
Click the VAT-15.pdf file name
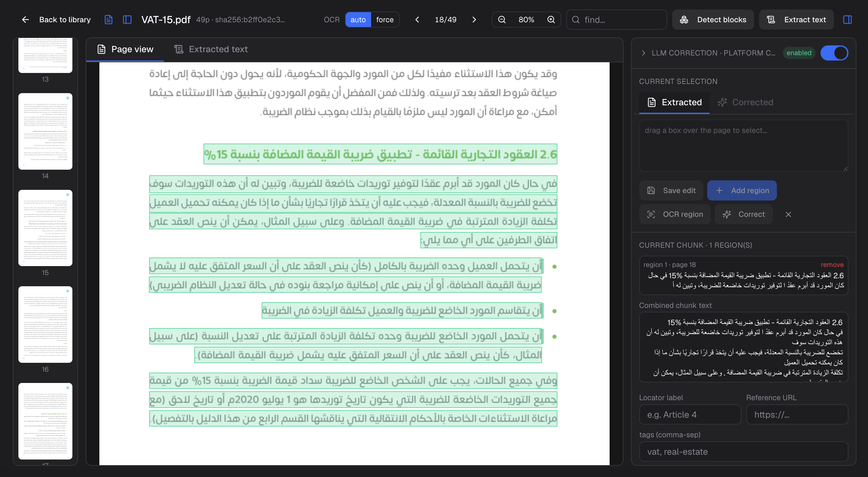click(x=166, y=20)
